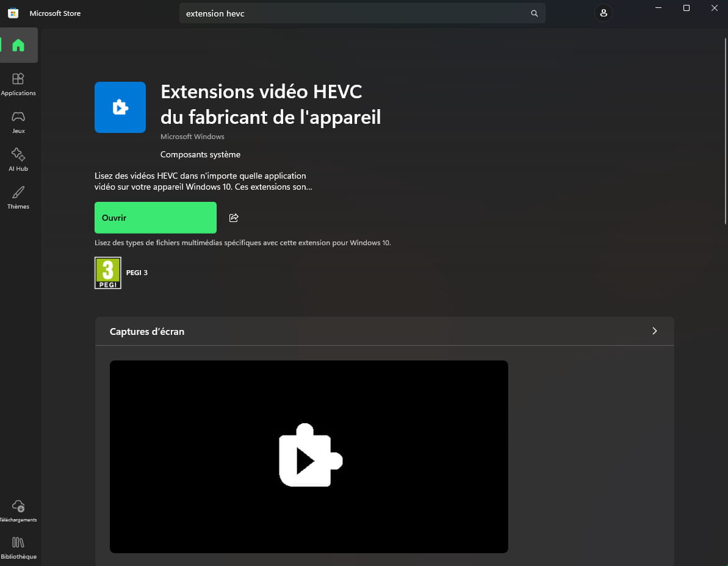Image resolution: width=728 pixels, height=566 pixels.
Task: Open the Applications section
Action: point(18,84)
